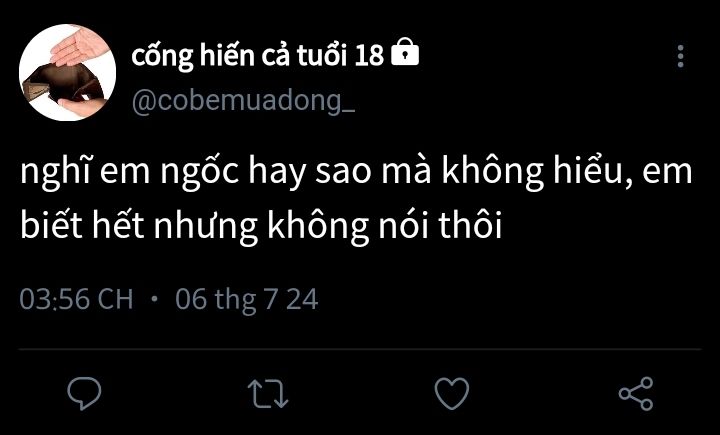Click the word "nhưng" in the tweet

(x=205, y=227)
